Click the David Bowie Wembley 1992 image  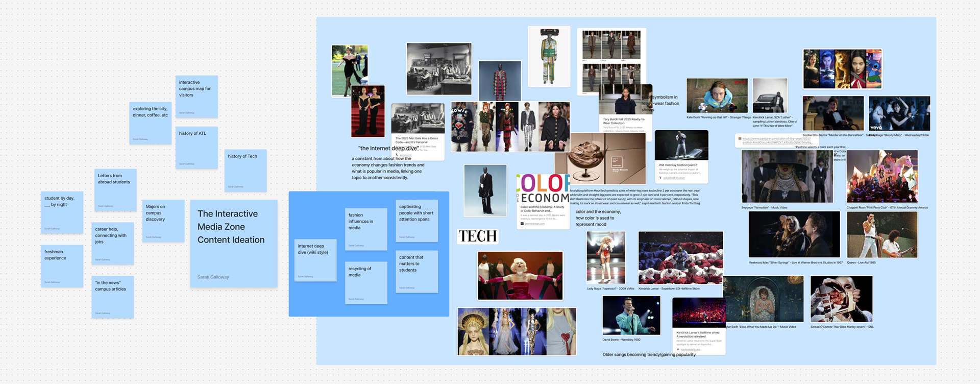[631, 315]
